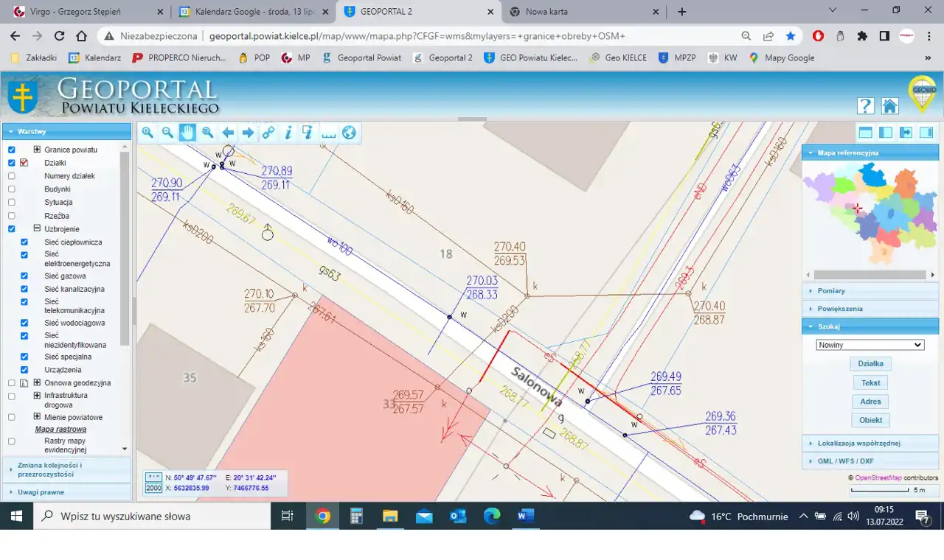This screenshot has height=560, width=944.
Task: Click the home icon in header
Action: (889, 106)
